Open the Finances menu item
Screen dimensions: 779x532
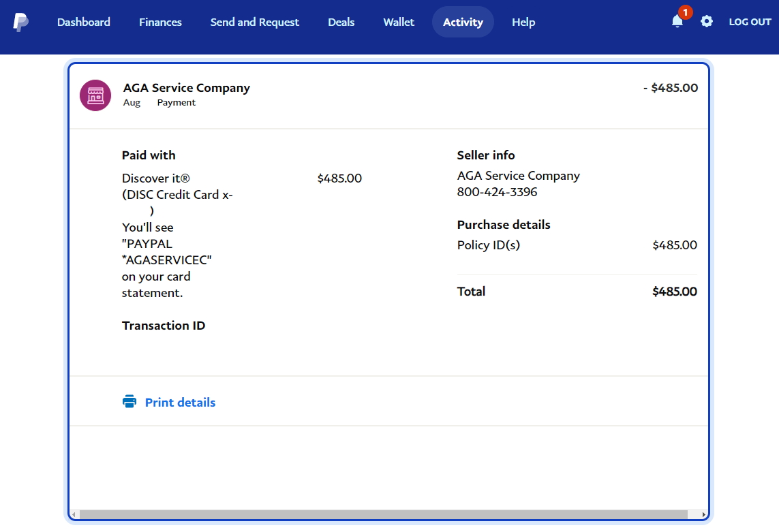click(x=160, y=22)
